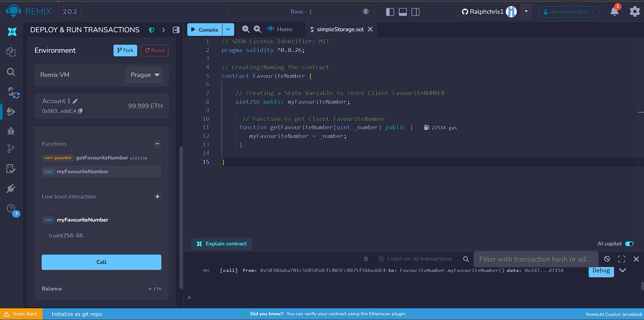Collapse the Functions section with minus
The width and height of the screenshot is (644, 320).
(157, 144)
